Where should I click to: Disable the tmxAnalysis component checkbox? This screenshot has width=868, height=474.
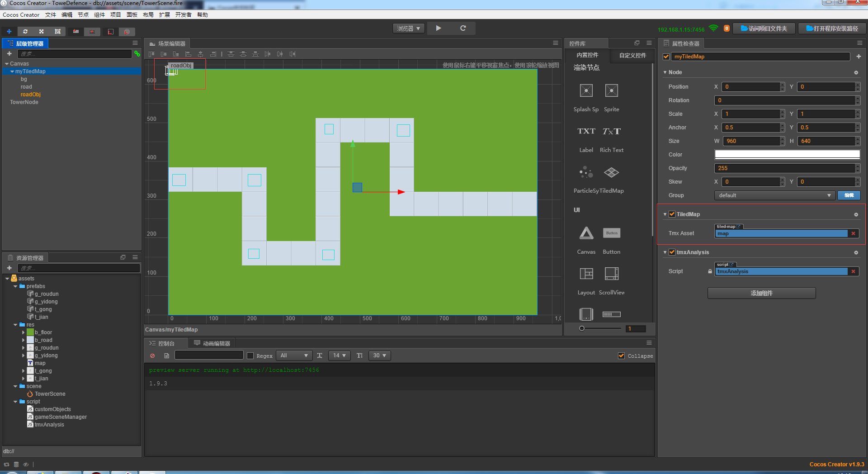[x=672, y=252]
